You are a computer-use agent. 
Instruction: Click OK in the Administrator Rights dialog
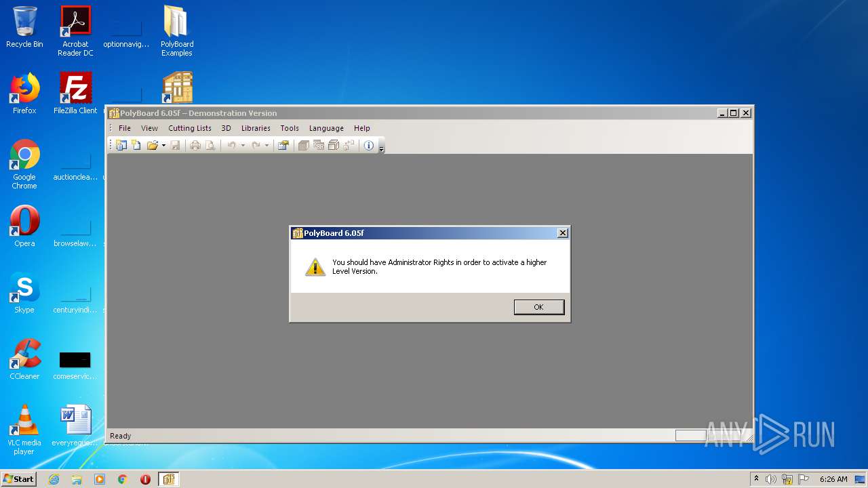click(538, 307)
